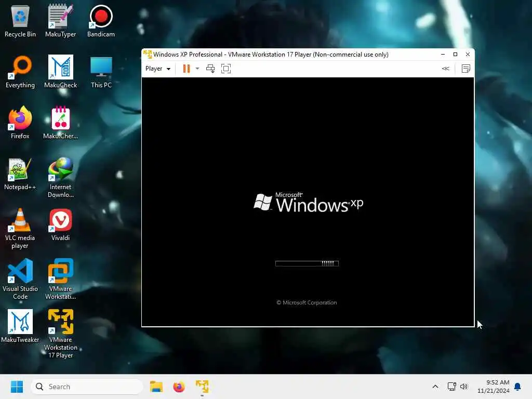Pause the virtual machine with the pause icon

187,69
